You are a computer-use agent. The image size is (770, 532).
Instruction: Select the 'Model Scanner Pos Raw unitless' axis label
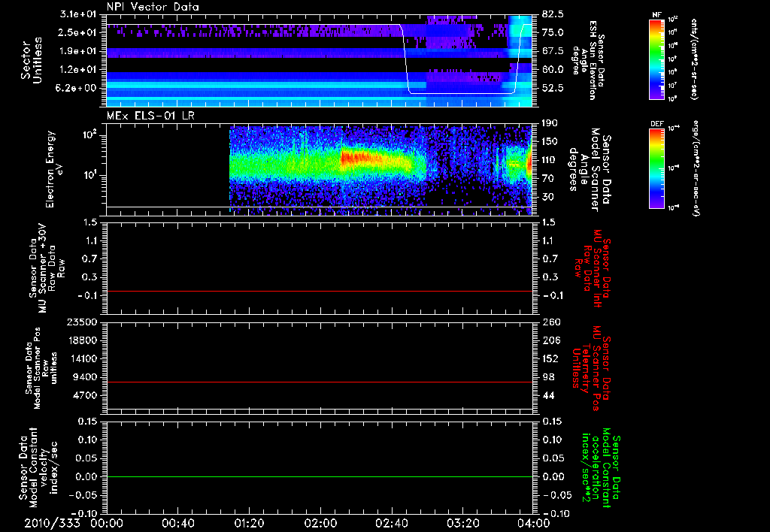pyautogui.click(x=42, y=368)
